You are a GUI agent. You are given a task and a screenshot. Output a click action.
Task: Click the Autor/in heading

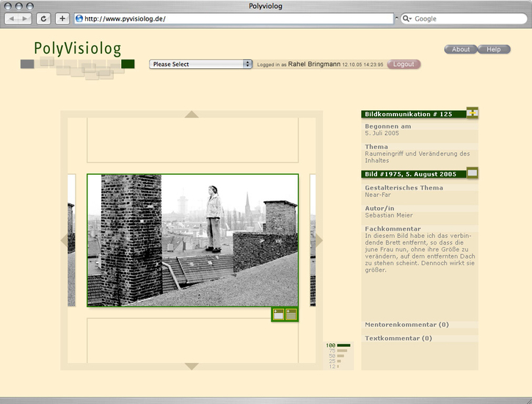379,209
